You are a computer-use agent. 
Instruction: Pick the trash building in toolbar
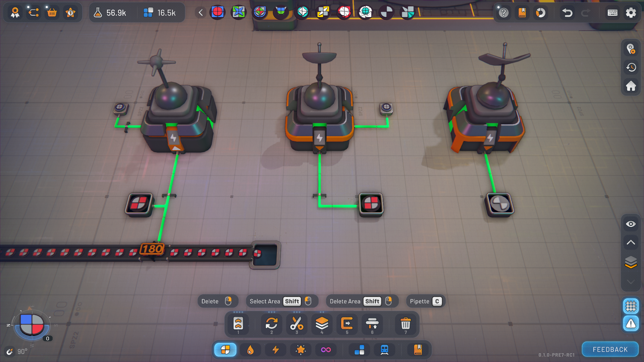[406, 324]
